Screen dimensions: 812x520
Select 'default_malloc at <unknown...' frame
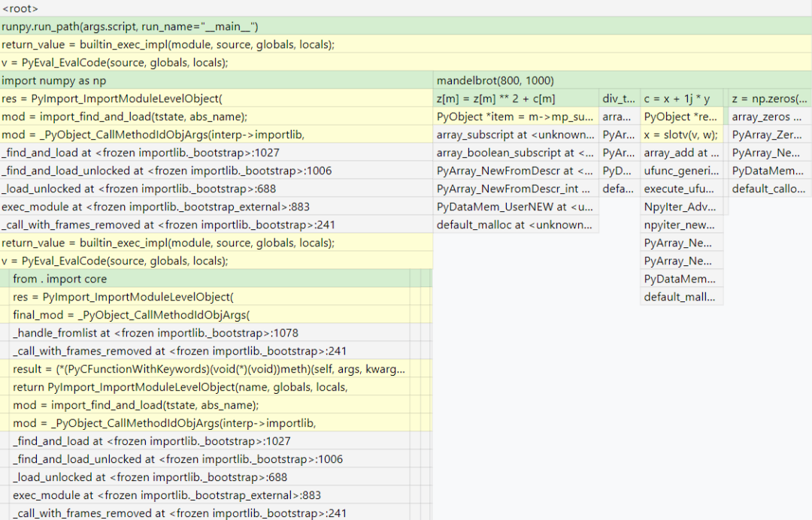pyautogui.click(x=517, y=225)
